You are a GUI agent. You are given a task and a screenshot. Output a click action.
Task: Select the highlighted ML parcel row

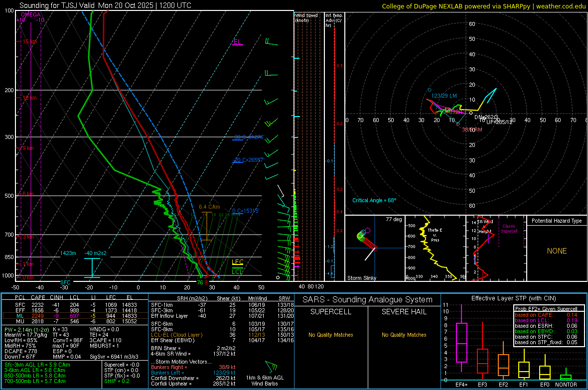(x=74, y=316)
